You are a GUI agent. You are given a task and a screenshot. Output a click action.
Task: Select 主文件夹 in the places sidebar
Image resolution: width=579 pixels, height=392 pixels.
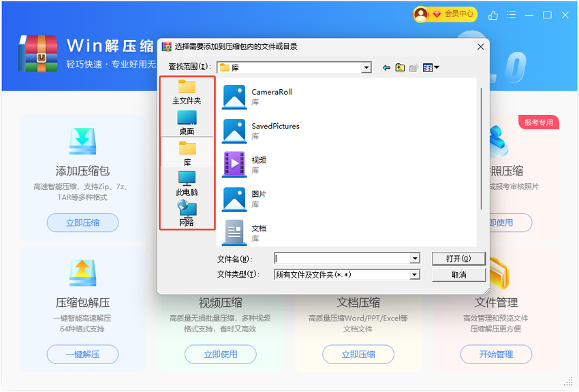coord(187,92)
